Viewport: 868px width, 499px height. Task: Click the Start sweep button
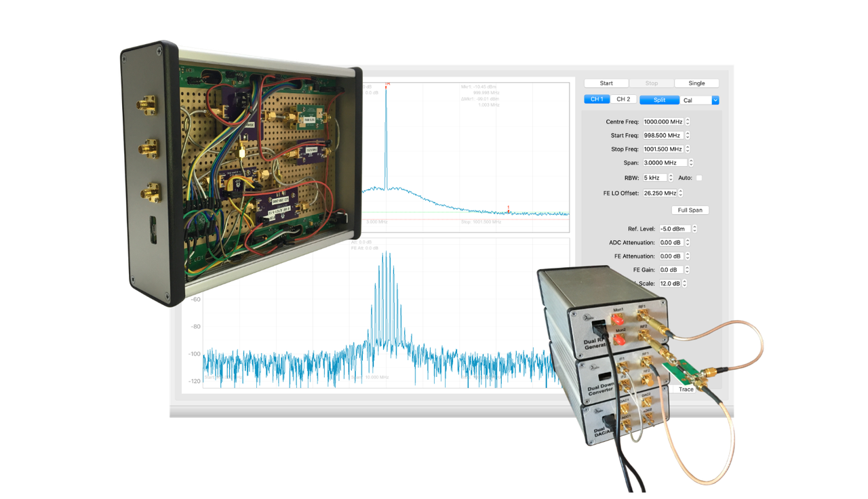pyautogui.click(x=606, y=83)
